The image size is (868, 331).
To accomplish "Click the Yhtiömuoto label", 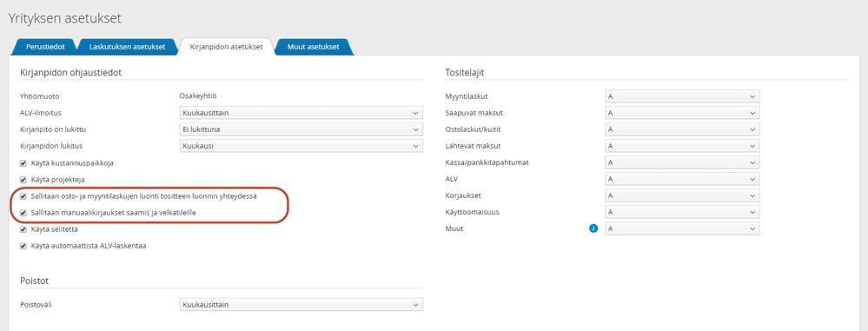I will pos(39,96).
